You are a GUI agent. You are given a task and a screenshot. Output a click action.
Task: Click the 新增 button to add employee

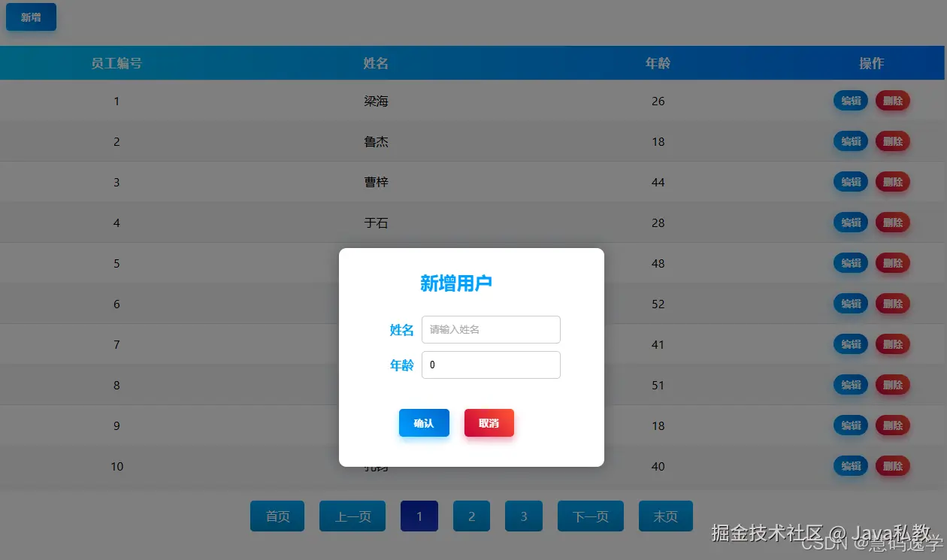coord(31,17)
